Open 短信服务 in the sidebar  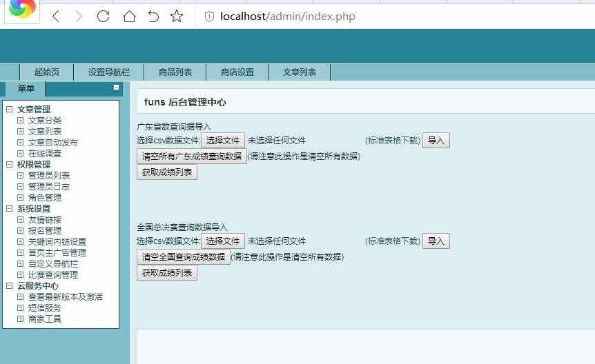(45, 308)
